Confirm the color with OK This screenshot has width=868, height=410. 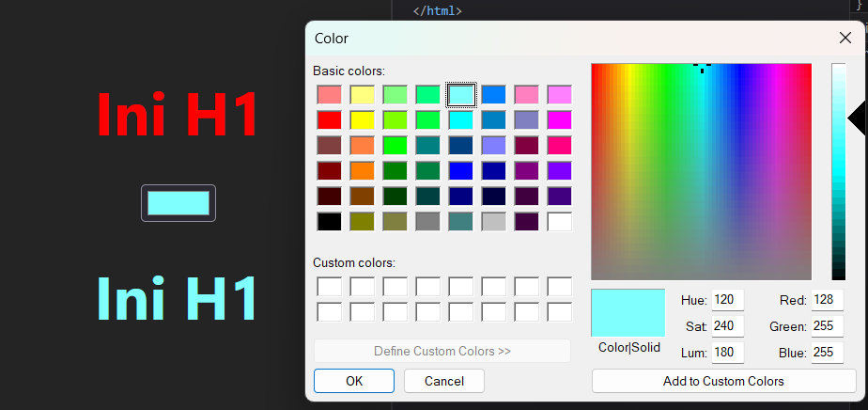(x=354, y=381)
